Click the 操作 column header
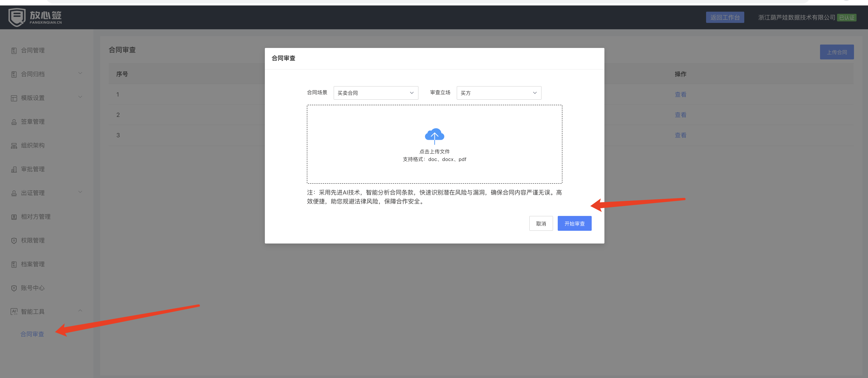868x378 pixels. pos(680,74)
